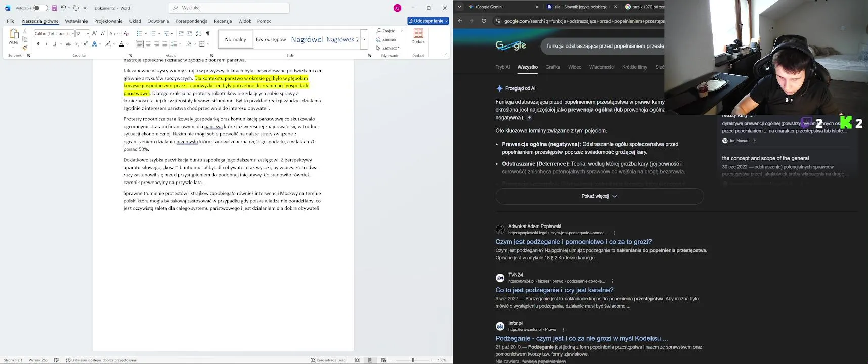
Task: Adjust the Word zoom slider handle
Action: tap(413, 360)
